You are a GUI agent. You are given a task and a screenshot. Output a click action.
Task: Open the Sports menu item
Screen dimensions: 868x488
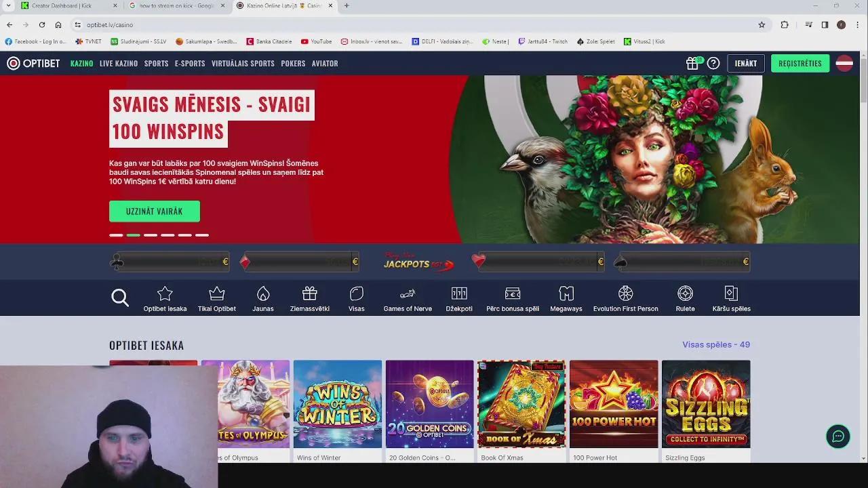pos(156,63)
